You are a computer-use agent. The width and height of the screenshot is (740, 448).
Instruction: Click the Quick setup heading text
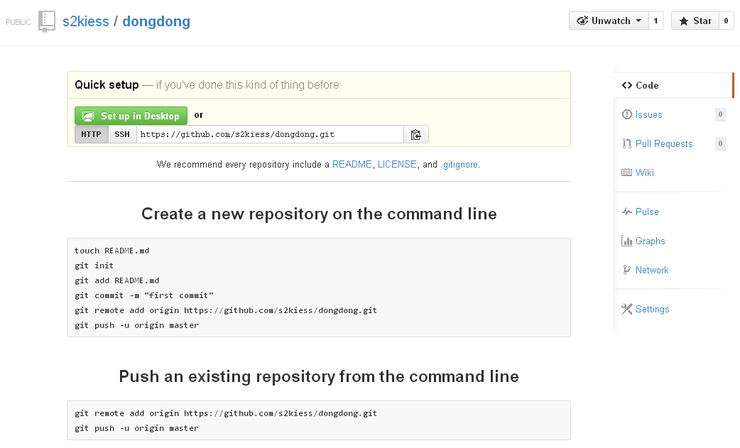tap(107, 85)
